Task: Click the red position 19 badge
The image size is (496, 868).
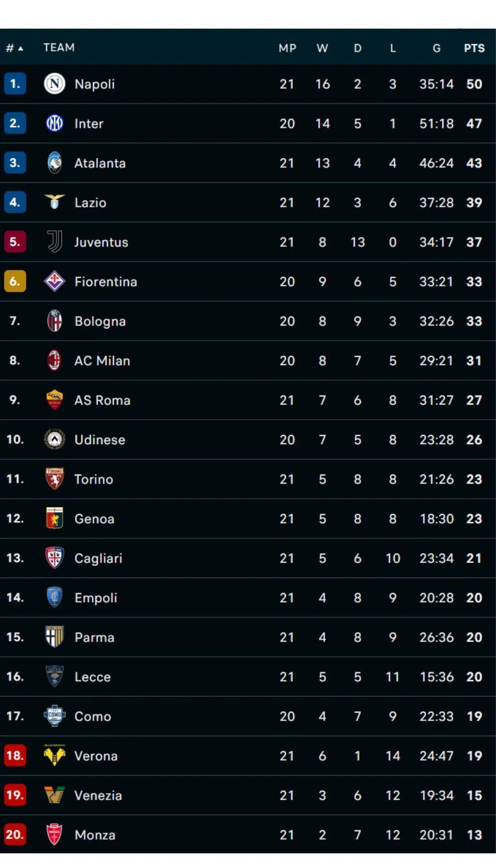Action: tap(15, 795)
